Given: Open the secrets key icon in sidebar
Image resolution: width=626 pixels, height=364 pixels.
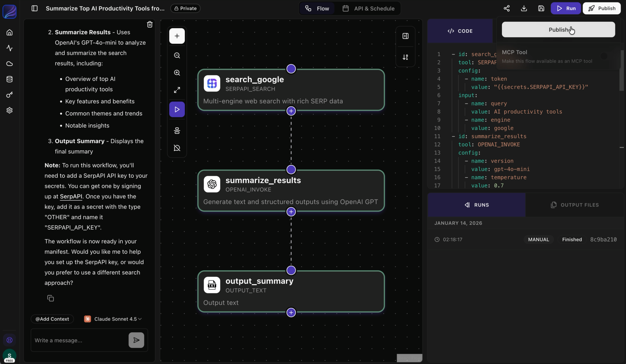Looking at the screenshot, I should [x=10, y=95].
